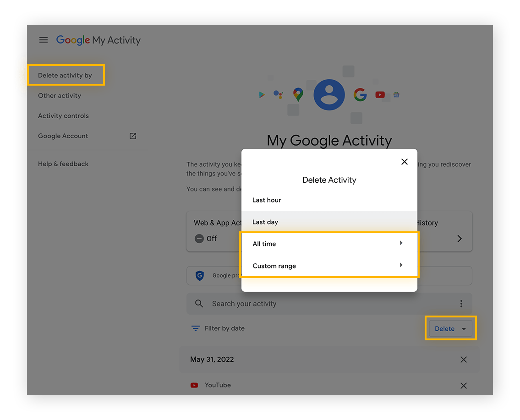520x420 pixels.
Task: Click the YouTube icon in the header illustration
Action: tap(380, 94)
